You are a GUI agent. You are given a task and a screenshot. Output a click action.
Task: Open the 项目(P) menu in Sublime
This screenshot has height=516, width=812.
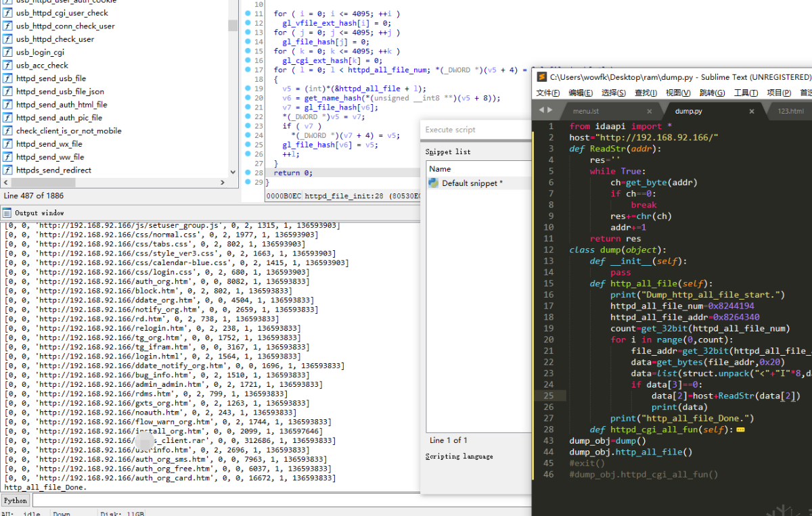779,93
